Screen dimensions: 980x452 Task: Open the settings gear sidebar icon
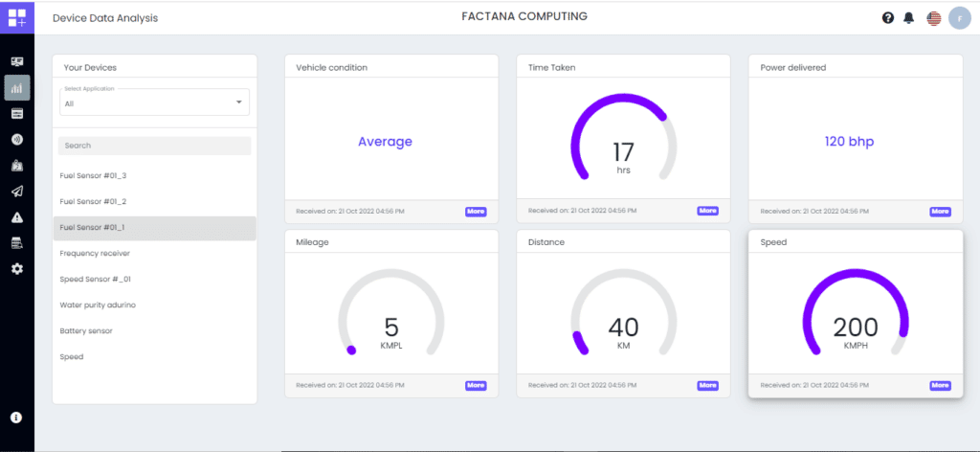coord(17,269)
